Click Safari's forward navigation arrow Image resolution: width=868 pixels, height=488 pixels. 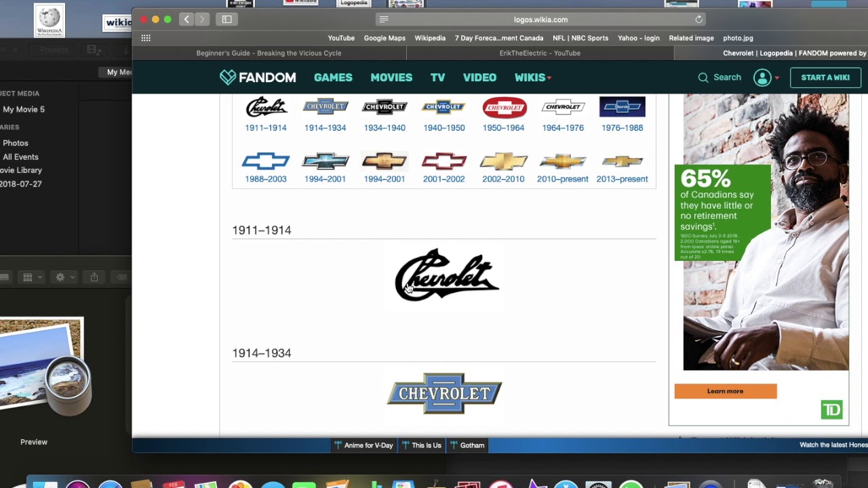[201, 20]
